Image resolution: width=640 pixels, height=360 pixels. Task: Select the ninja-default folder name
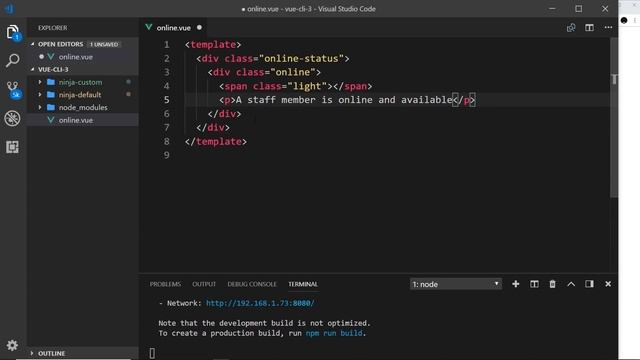click(x=80, y=95)
